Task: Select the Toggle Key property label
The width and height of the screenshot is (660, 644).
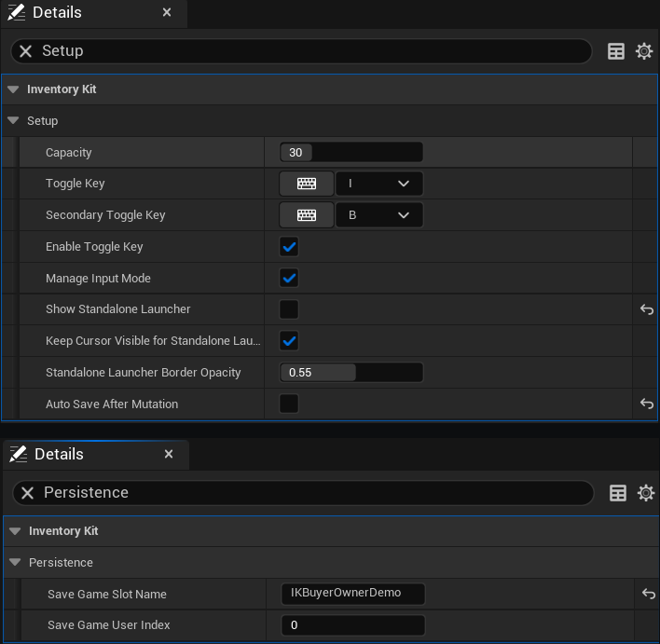Action: (76, 184)
